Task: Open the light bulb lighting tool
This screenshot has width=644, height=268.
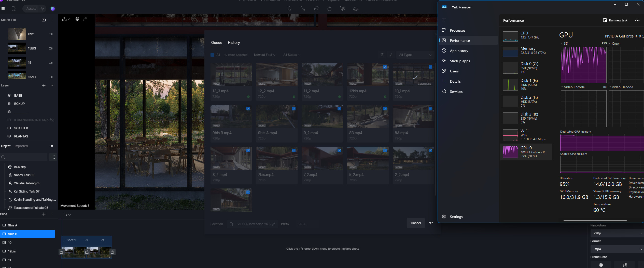Action: click(289, 9)
